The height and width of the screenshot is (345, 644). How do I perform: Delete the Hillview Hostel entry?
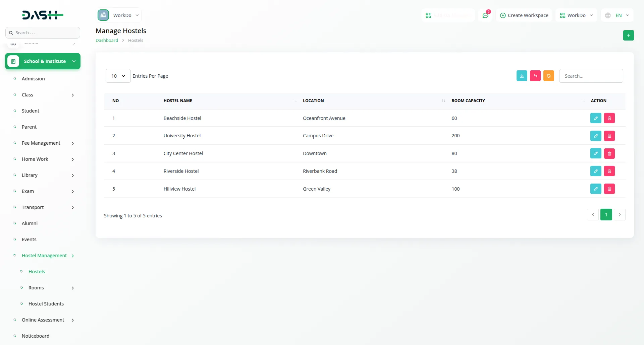tap(609, 189)
